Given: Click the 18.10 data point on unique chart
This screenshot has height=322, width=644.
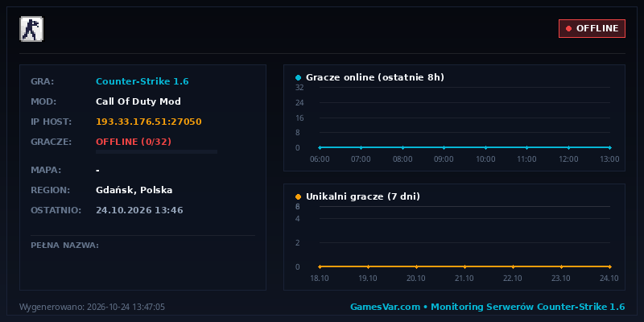Looking at the screenshot, I should coord(320,266).
